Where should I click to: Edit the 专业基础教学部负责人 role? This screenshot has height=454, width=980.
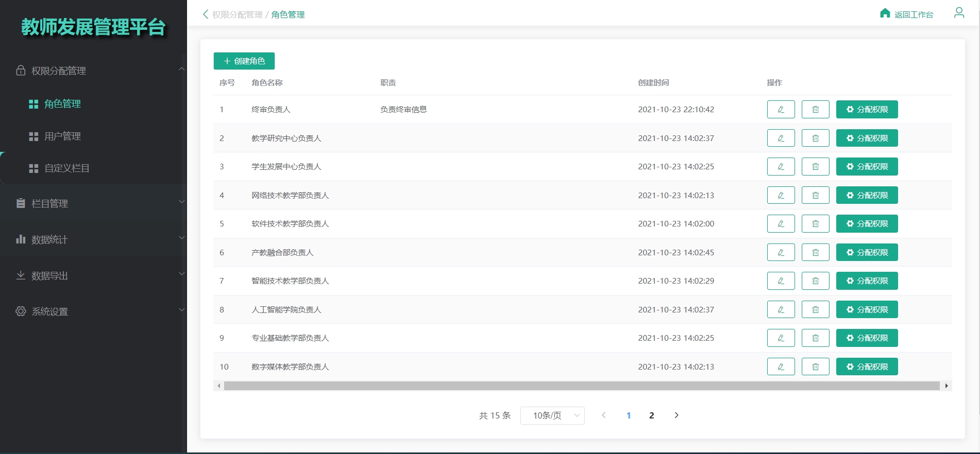tap(781, 338)
